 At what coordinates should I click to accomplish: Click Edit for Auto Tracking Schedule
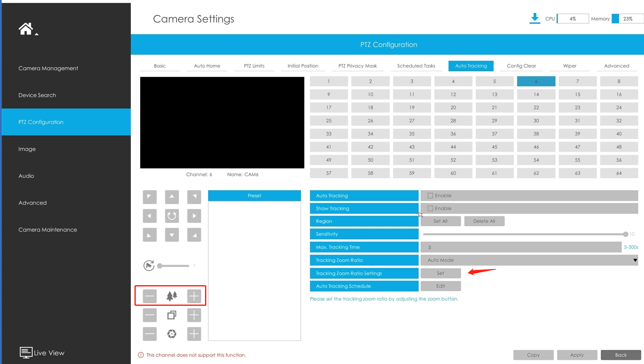[x=441, y=286]
